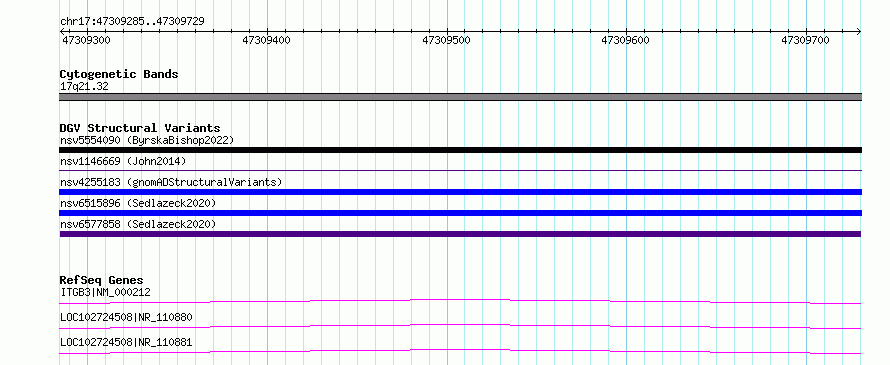The image size is (890, 365).
Task: Click the DGV Structural Variants track title
Action: tap(140, 128)
